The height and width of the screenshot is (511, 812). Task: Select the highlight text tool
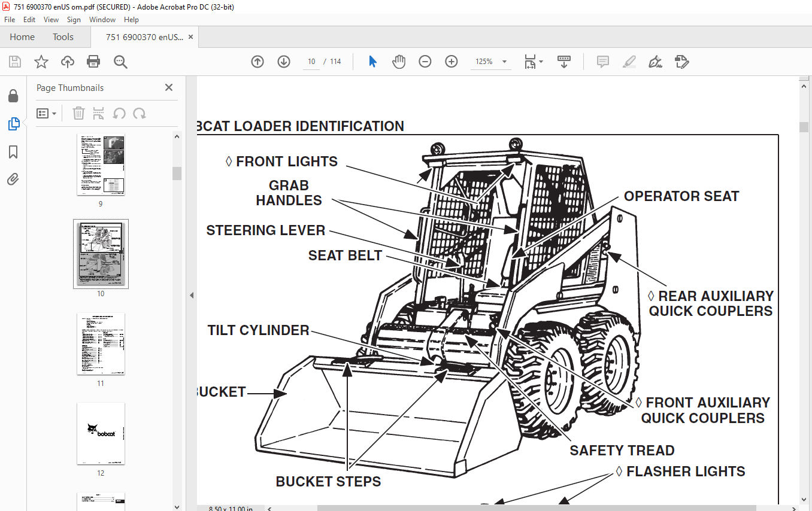point(629,62)
